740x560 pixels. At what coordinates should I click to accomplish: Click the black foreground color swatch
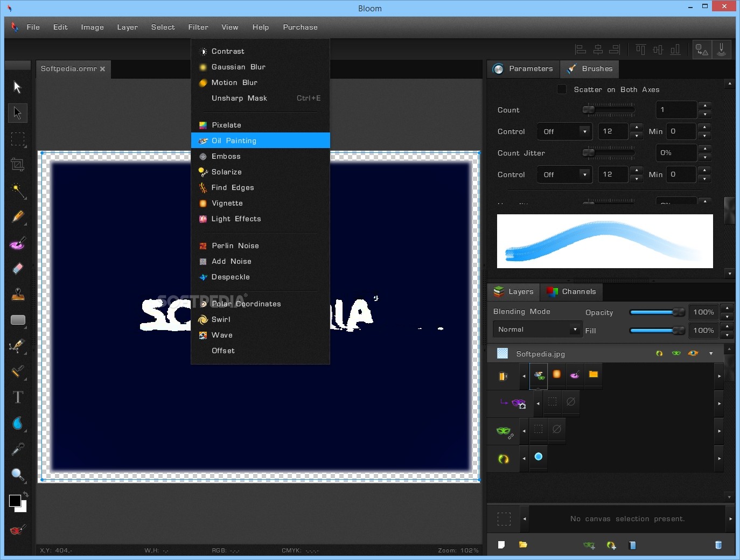click(15, 501)
